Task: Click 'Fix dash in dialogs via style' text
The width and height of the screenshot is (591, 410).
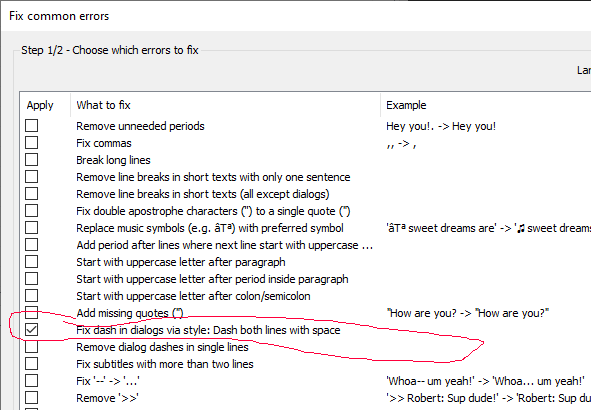Action: [208, 330]
